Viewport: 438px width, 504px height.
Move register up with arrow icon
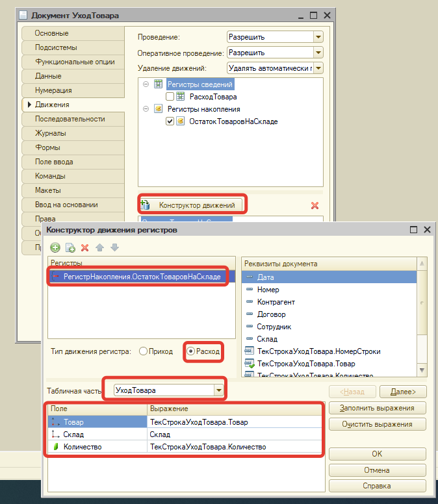pyautogui.click(x=99, y=247)
